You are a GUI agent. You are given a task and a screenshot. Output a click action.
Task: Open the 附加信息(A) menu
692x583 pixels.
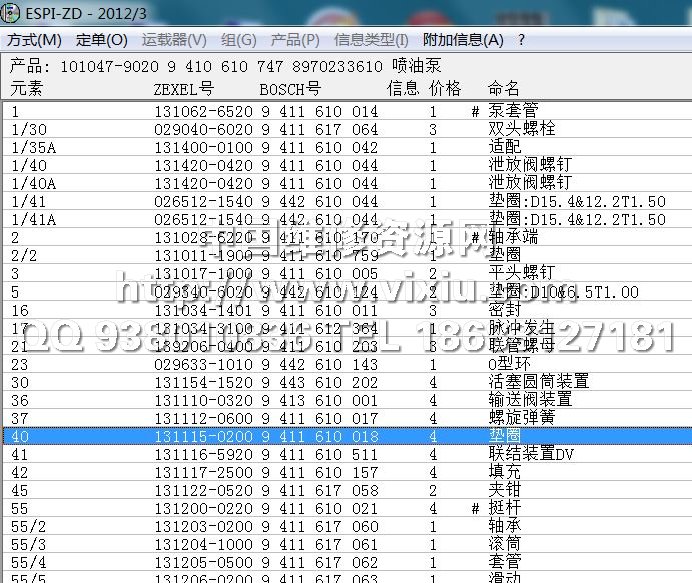[463, 40]
